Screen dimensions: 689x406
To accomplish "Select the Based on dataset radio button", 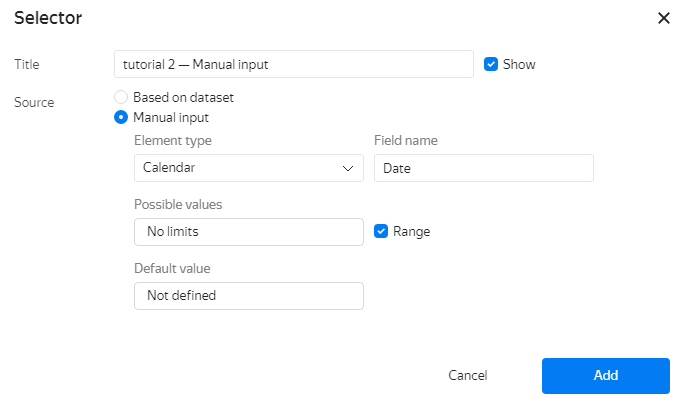I will 121,98.
